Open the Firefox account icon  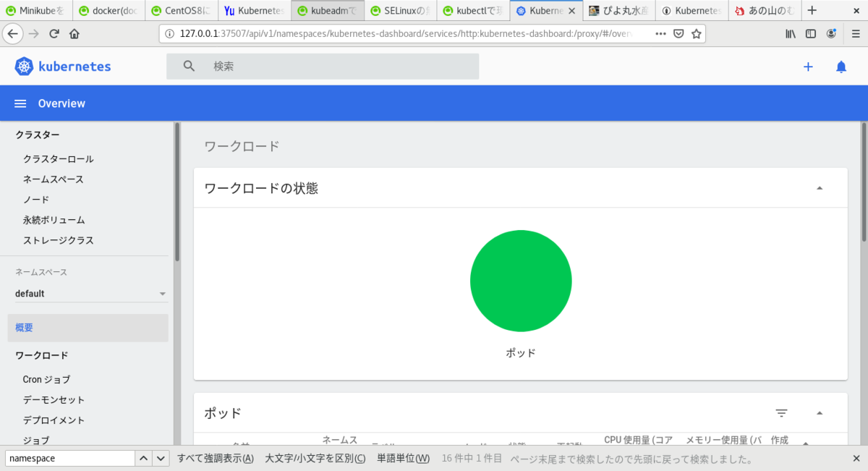(x=832, y=34)
